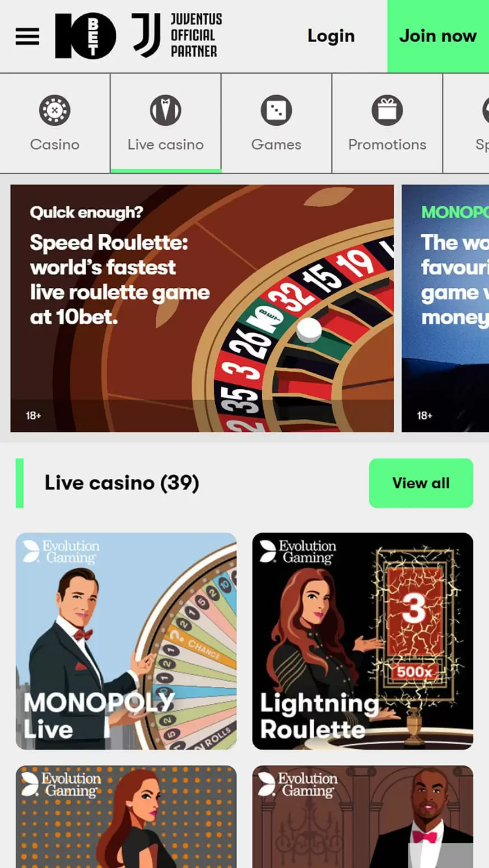Click the Evolution Gaming logo on Lightning Roulette
The height and width of the screenshot is (868, 489).
point(297,551)
